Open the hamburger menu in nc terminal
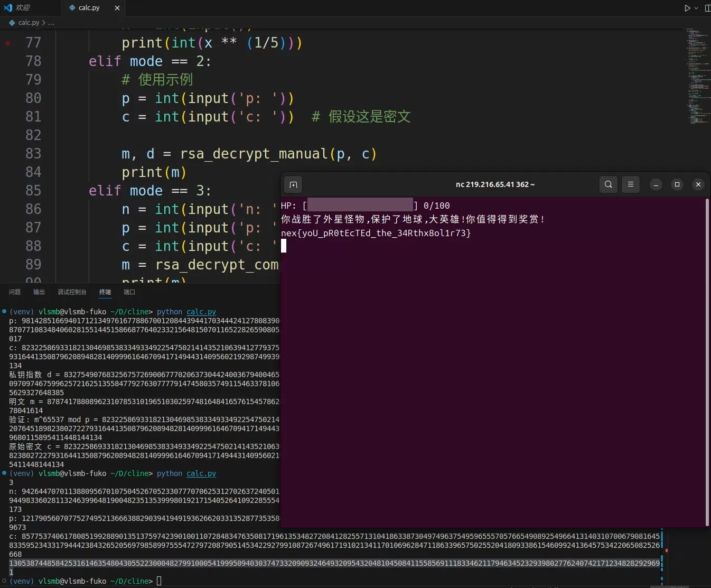The width and height of the screenshot is (711, 588). (x=630, y=184)
